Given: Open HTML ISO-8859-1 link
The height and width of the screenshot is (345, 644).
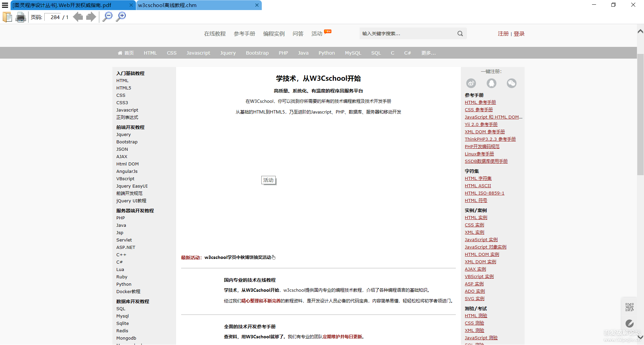Looking at the screenshot, I should coord(485,193).
